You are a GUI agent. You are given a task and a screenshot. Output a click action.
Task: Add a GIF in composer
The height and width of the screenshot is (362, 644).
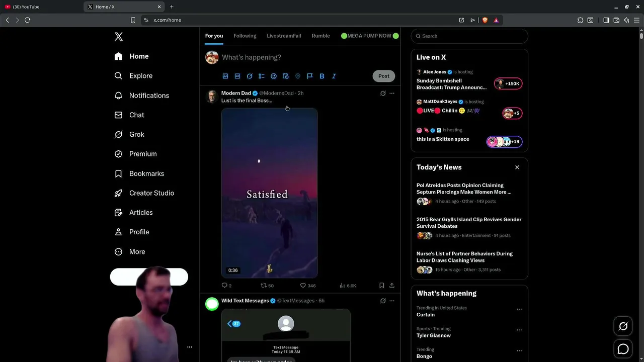(x=237, y=76)
